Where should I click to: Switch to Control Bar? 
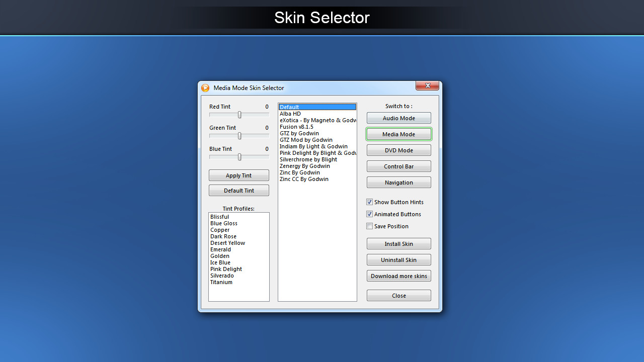(398, 166)
